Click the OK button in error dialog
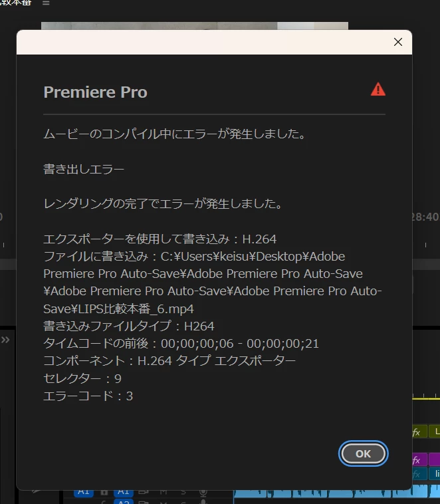Screen dimensions: 440x504 [363, 453]
